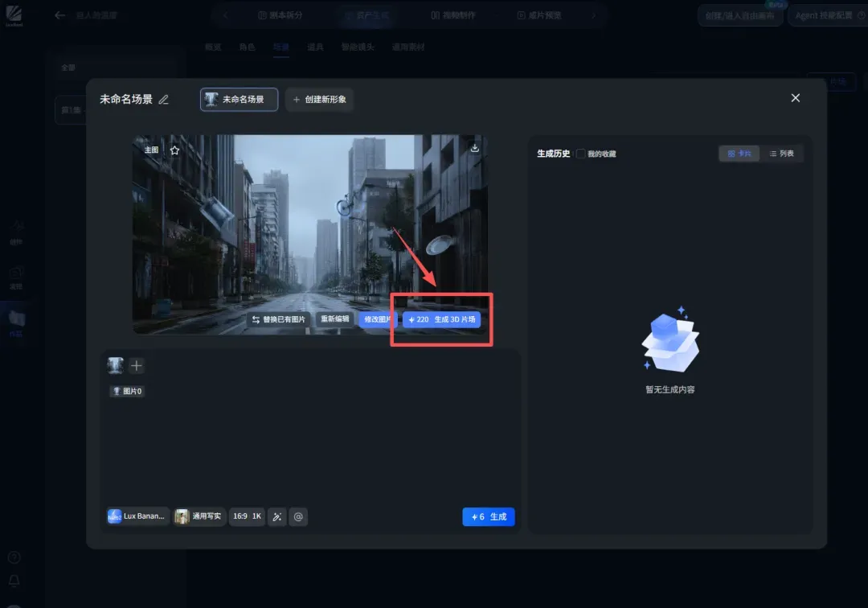Select the 未命名场景 image tab
Screen dimensions: 868x608
pyautogui.click(x=239, y=100)
